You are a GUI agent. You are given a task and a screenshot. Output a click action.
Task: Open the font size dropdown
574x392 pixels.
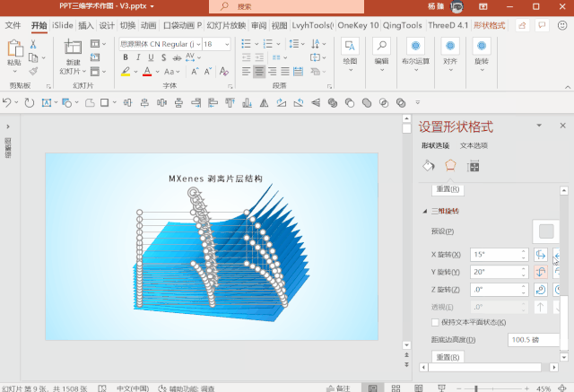click(x=227, y=44)
